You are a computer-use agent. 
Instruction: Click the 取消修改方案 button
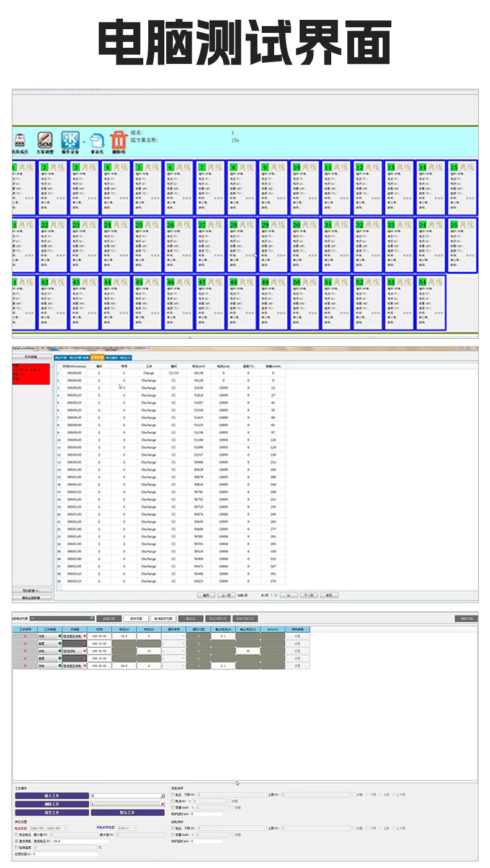point(163,619)
